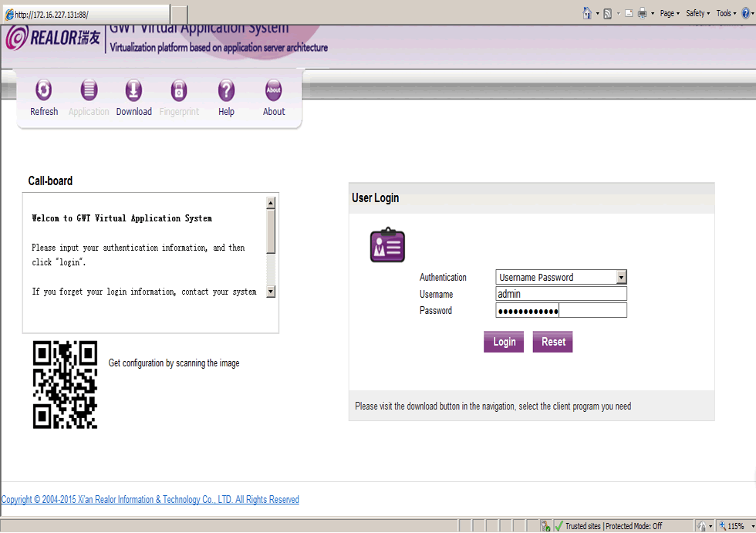756x533 pixels.
Task: Click the Username input field
Action: pos(561,294)
